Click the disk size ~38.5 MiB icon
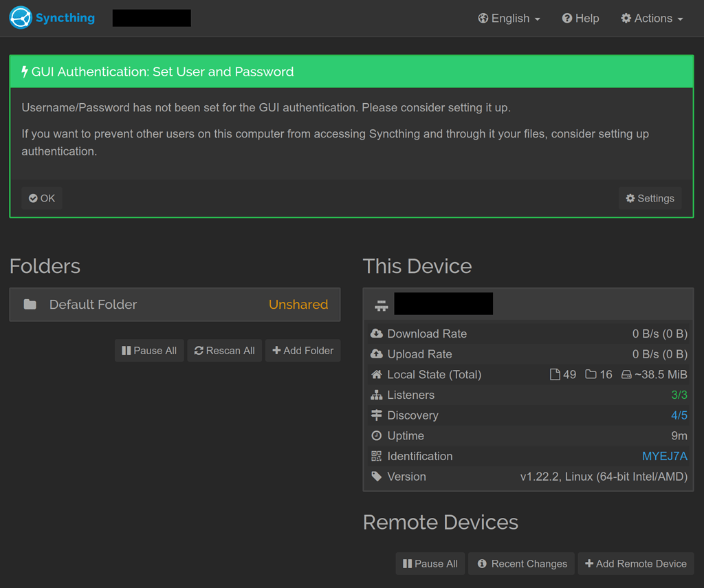 pos(626,374)
